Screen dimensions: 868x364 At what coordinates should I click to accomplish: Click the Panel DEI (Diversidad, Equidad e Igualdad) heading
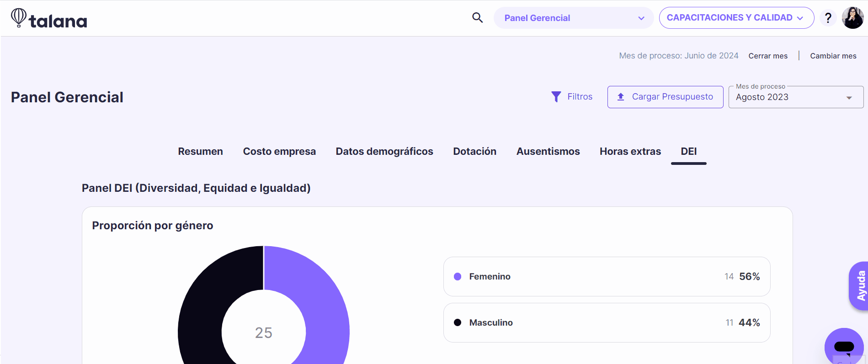click(196, 188)
